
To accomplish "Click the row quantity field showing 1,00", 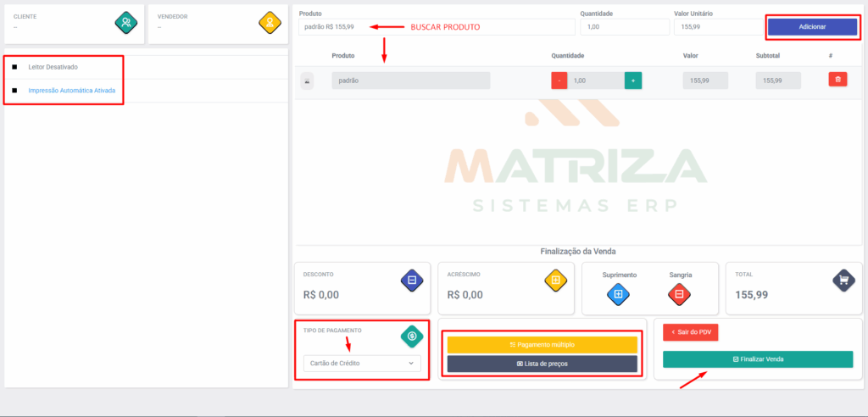I will [596, 81].
